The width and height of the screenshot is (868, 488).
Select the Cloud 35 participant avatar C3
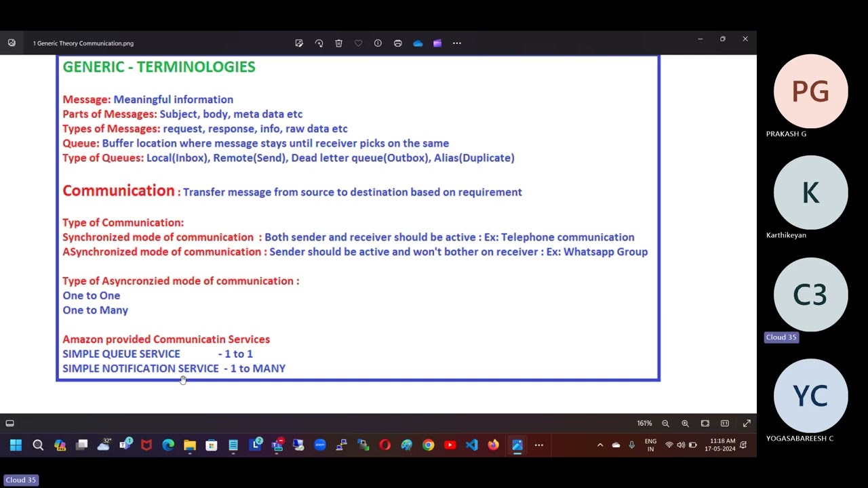tap(810, 295)
